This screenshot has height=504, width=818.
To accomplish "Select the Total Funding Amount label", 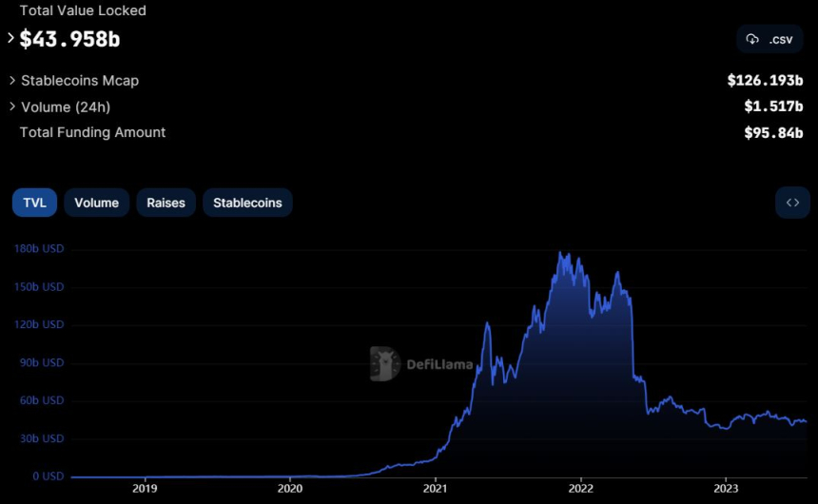I will 92,132.
